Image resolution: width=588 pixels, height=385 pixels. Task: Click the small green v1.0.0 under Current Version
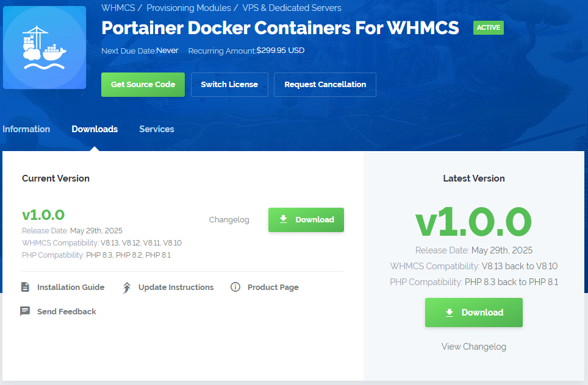pyautogui.click(x=43, y=215)
